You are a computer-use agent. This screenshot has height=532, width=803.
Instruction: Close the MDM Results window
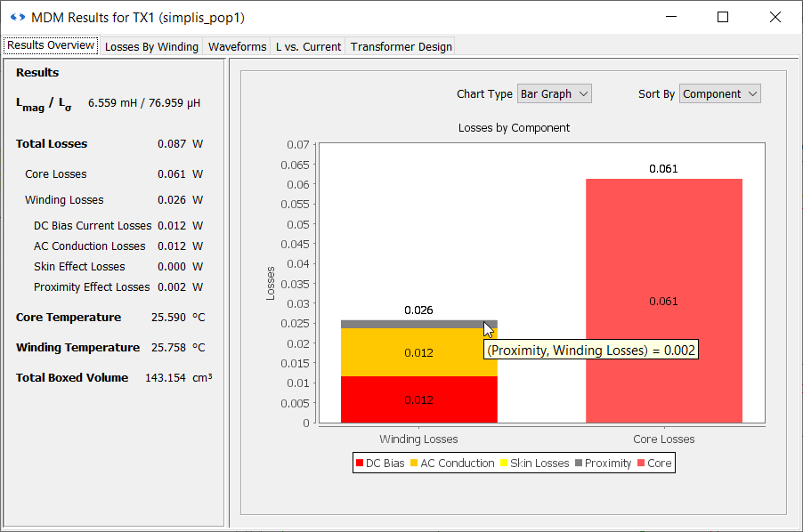[x=774, y=17]
